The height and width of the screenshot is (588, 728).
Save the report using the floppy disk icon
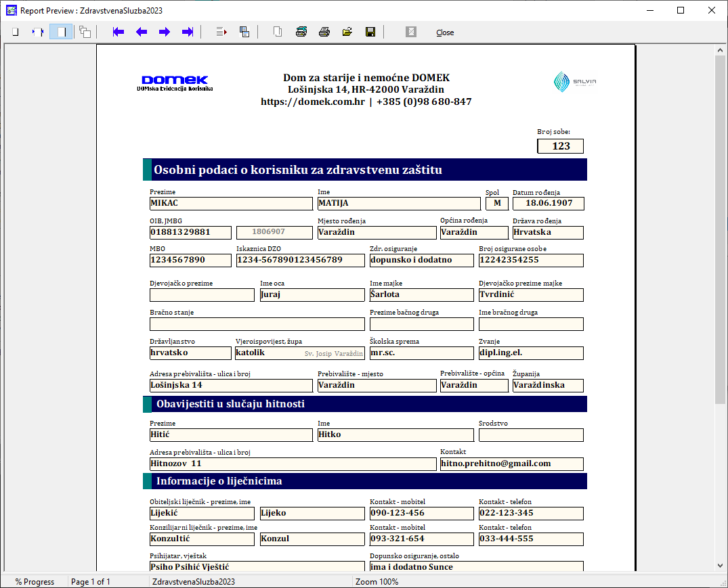click(x=370, y=32)
